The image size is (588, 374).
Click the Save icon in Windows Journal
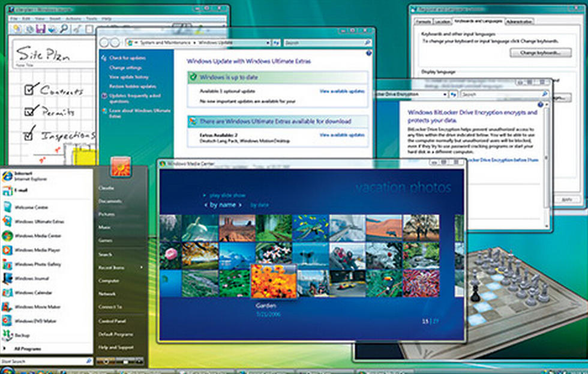[x=40, y=29]
